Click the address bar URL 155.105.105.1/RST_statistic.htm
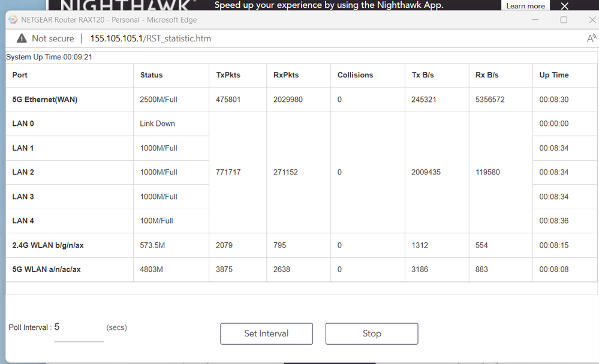 [150, 38]
